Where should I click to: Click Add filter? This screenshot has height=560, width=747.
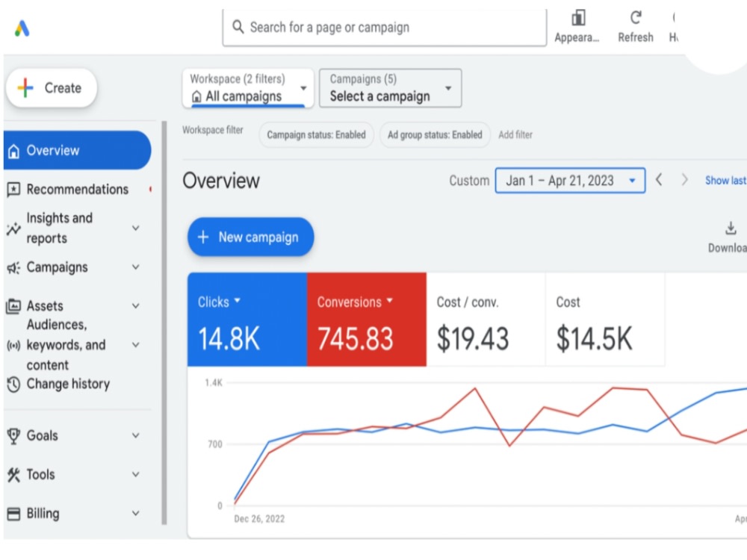[515, 134]
